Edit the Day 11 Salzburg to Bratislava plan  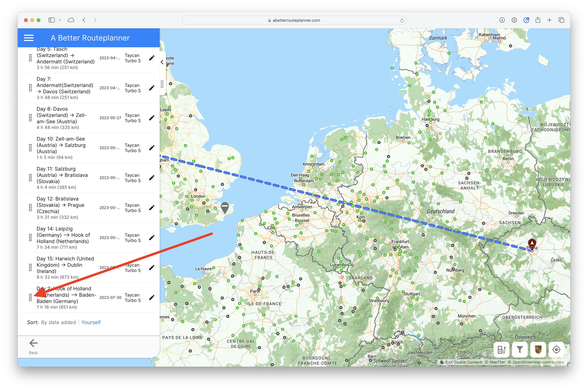point(152,178)
